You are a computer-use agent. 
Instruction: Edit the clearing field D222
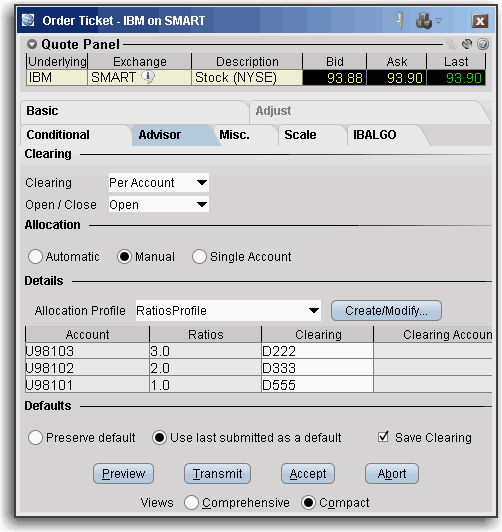tap(317, 351)
